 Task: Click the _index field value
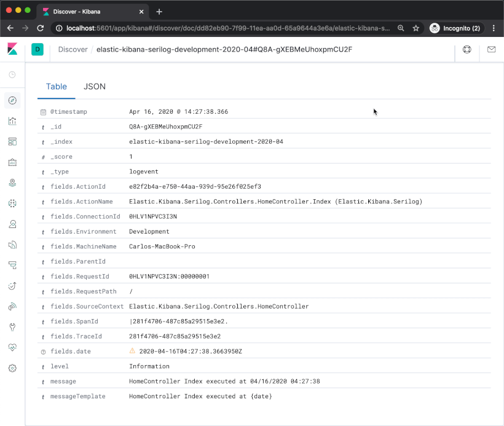(206, 141)
